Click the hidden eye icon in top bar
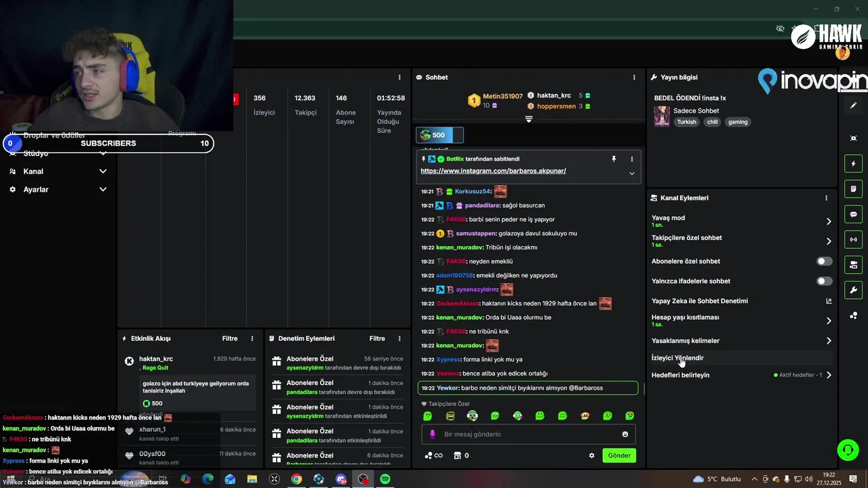The height and width of the screenshot is (488, 868). click(x=780, y=28)
